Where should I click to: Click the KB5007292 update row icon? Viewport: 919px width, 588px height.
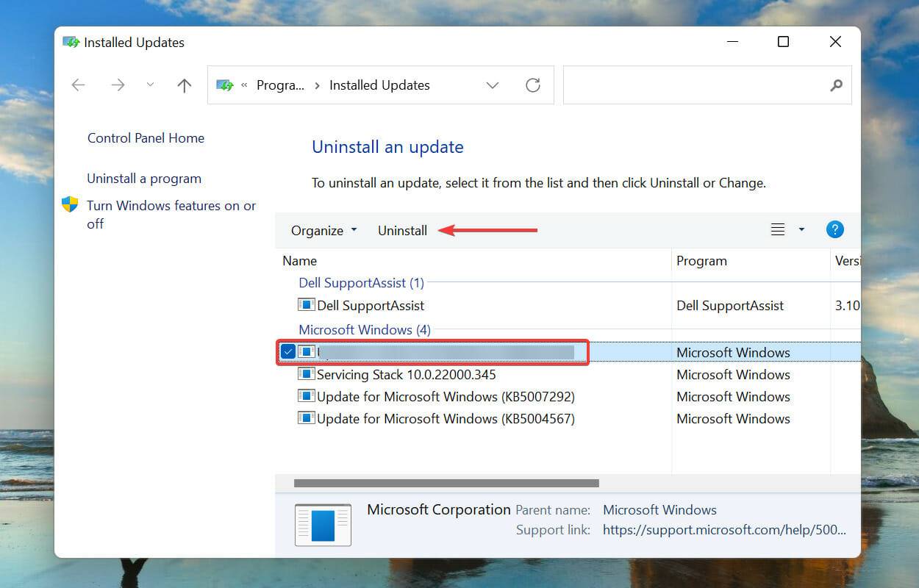(306, 396)
